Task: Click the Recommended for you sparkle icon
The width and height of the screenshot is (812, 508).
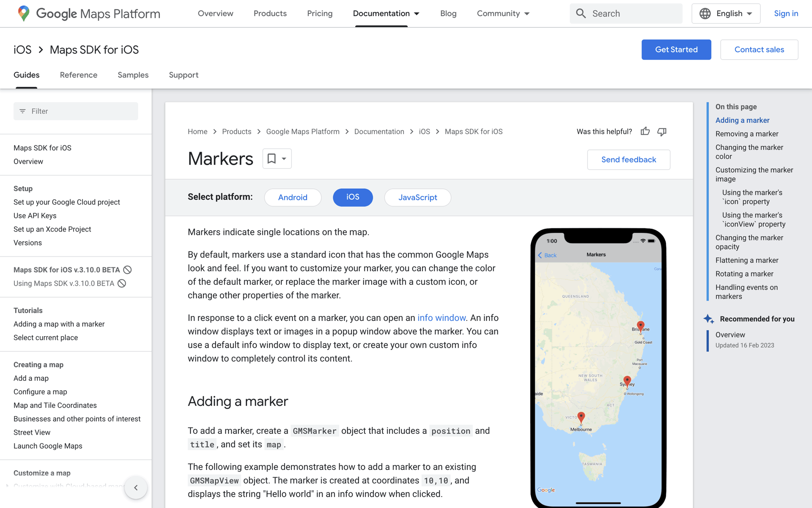Action: pyautogui.click(x=709, y=319)
